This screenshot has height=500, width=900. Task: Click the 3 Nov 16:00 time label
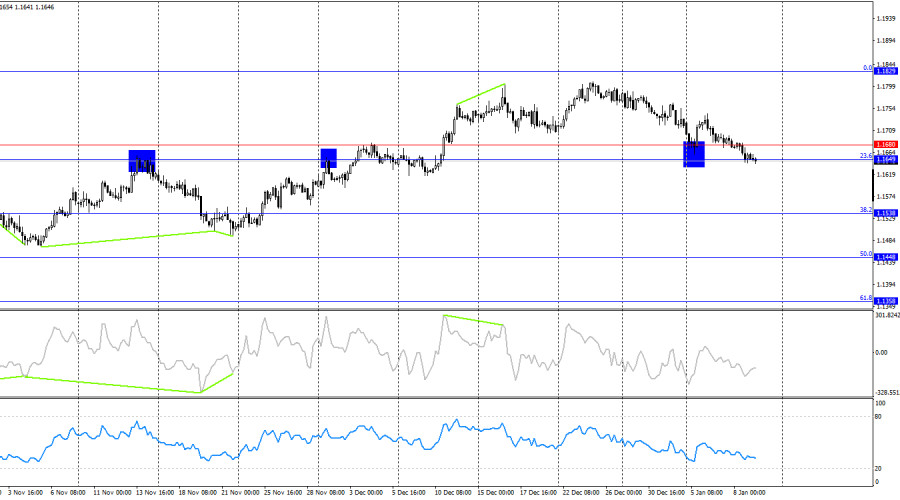point(25,493)
